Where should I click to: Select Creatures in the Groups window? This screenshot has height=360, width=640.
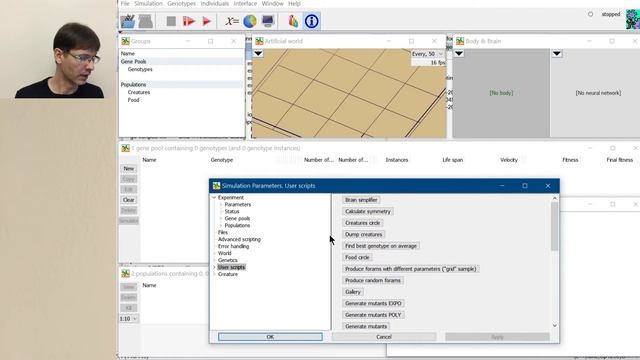coord(139,92)
